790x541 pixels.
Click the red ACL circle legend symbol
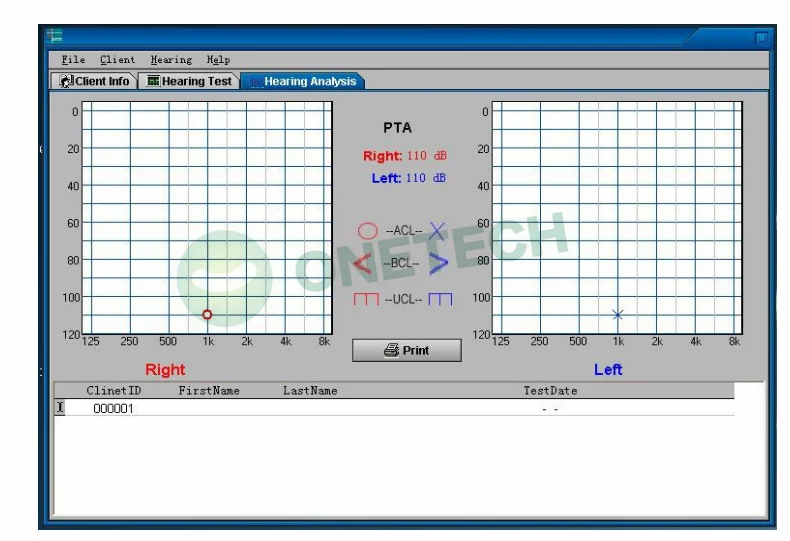tap(367, 231)
